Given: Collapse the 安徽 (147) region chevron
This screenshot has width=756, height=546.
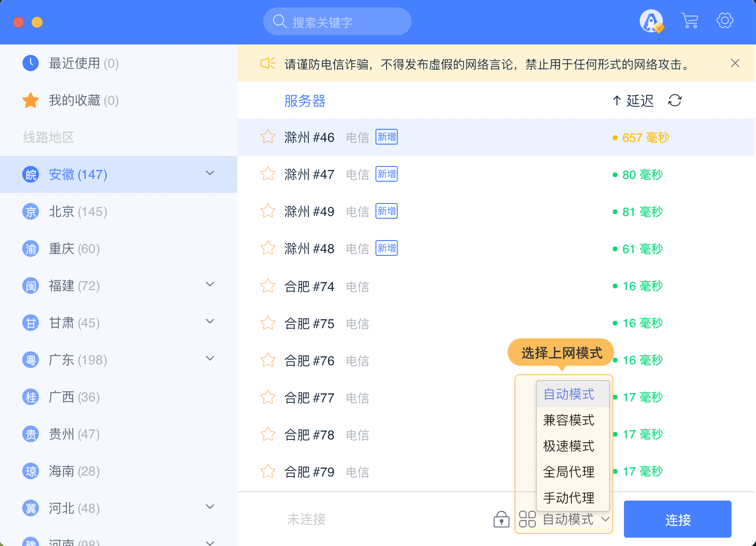Looking at the screenshot, I should point(210,173).
